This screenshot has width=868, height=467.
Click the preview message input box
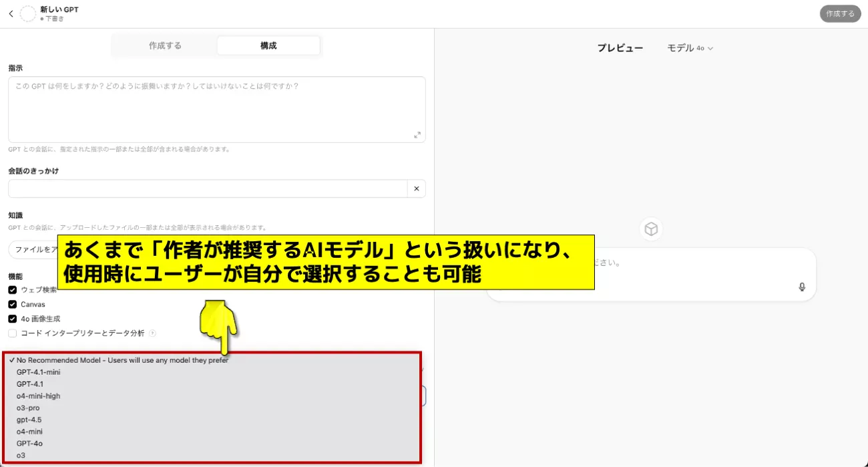(651, 275)
